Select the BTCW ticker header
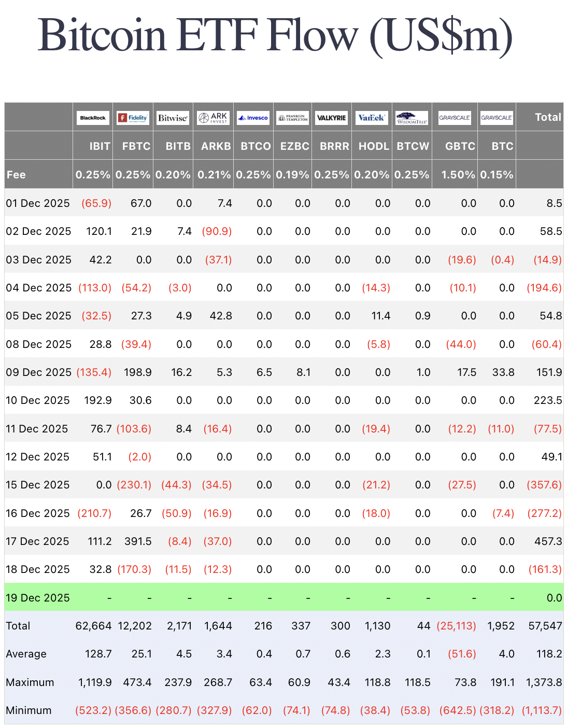The width and height of the screenshot is (567, 728). click(x=413, y=146)
